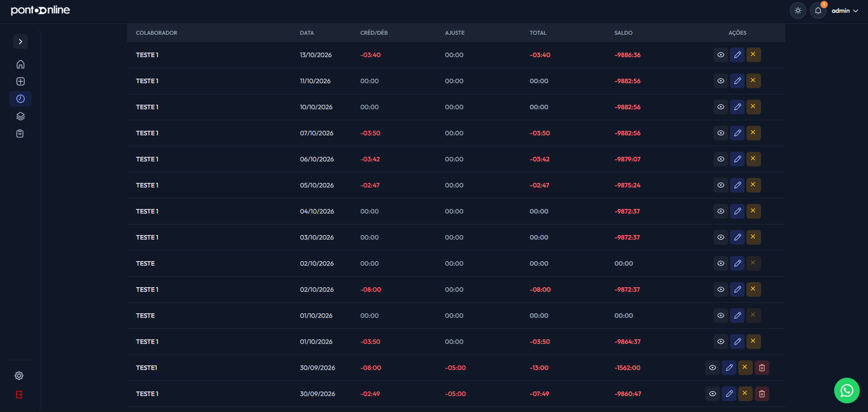Image resolution: width=868 pixels, height=412 pixels.
Task: Open the settings gear in the sidebar
Action: pyautogui.click(x=19, y=376)
